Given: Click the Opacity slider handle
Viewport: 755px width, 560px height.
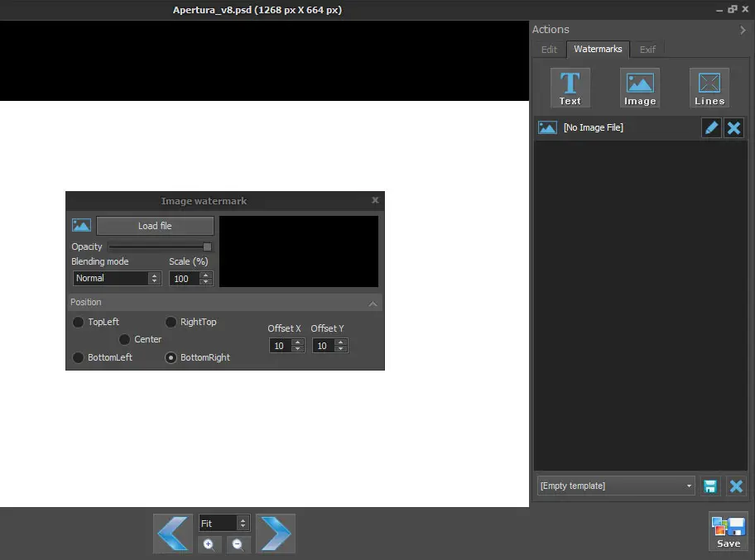Looking at the screenshot, I should pyautogui.click(x=207, y=246).
